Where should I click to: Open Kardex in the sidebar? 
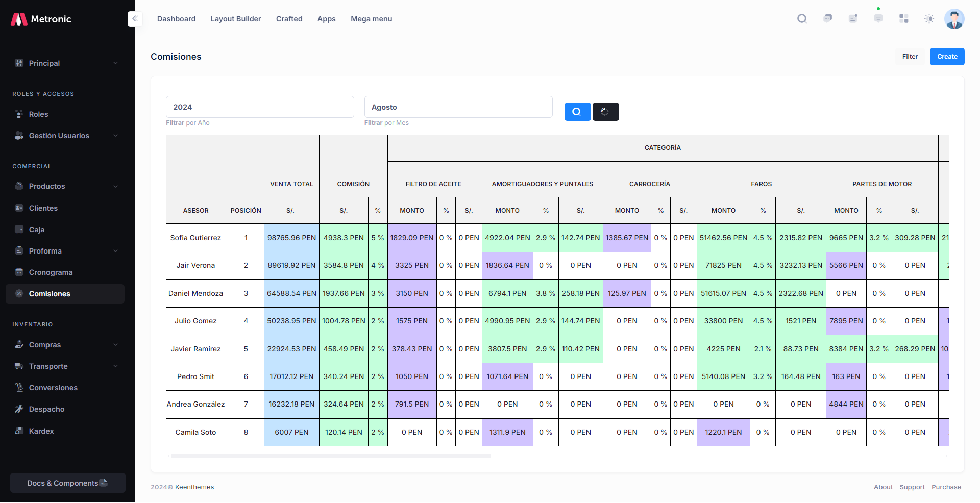pos(41,431)
